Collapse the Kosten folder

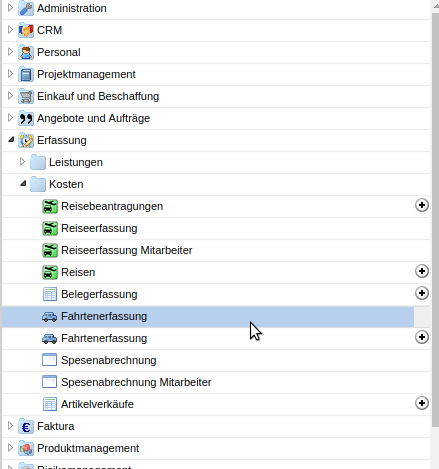click(x=23, y=183)
